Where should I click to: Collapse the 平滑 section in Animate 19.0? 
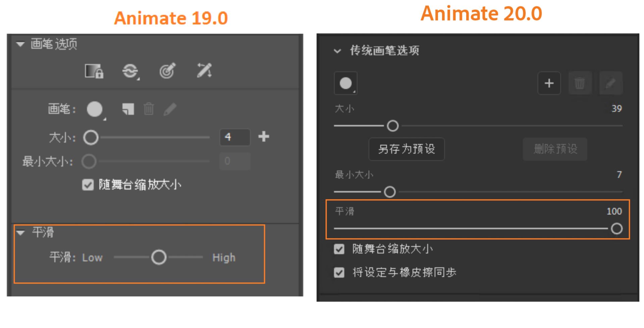(21, 233)
